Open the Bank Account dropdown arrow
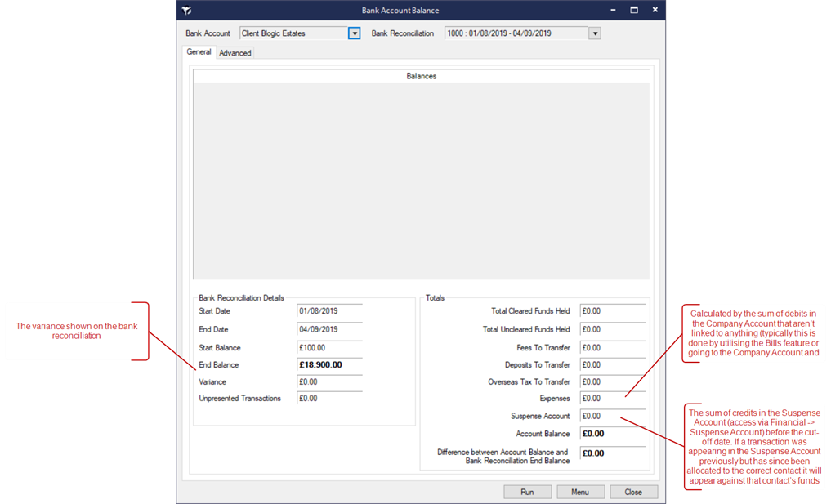This screenshot has width=831, height=504. (354, 33)
